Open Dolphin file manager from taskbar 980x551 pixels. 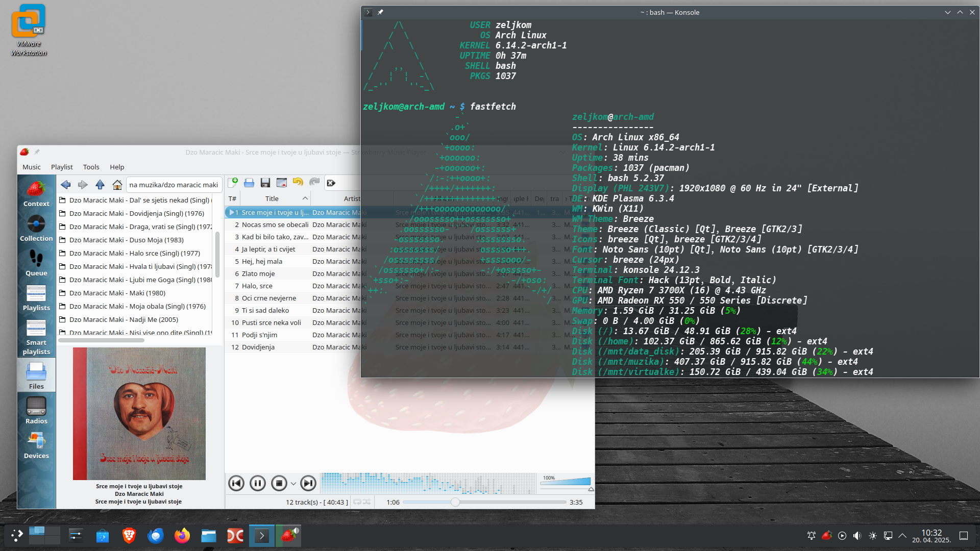click(209, 535)
